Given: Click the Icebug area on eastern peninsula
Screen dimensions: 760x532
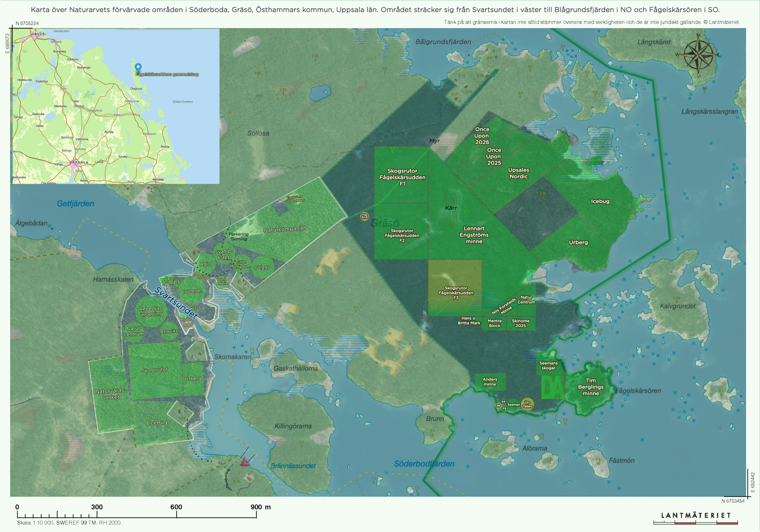Looking at the screenshot, I should pos(600,201).
